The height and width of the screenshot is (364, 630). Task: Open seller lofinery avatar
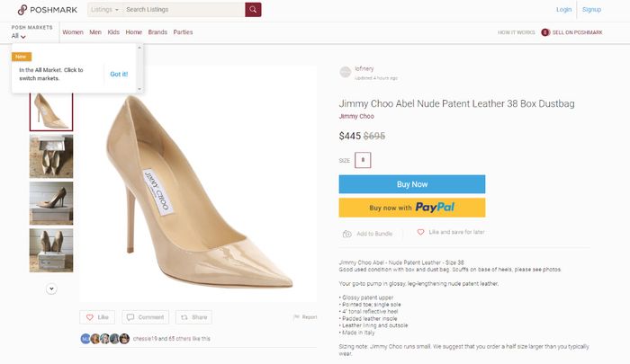(x=346, y=72)
